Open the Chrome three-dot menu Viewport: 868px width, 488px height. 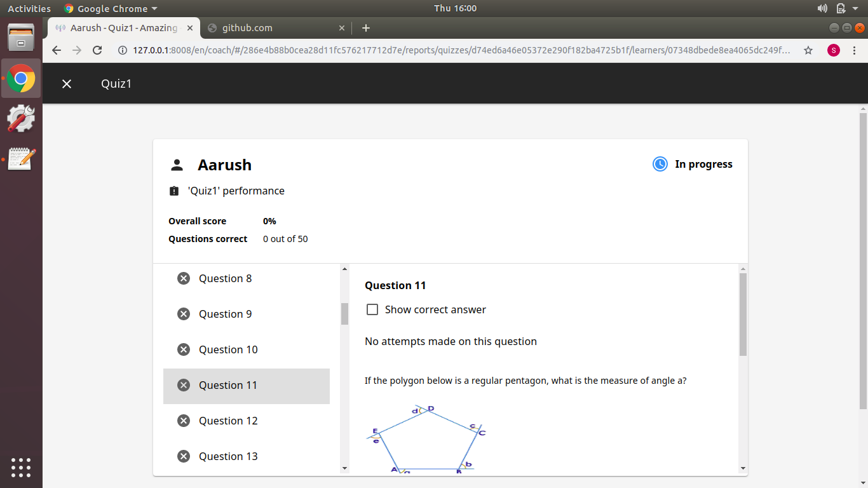[x=855, y=50]
